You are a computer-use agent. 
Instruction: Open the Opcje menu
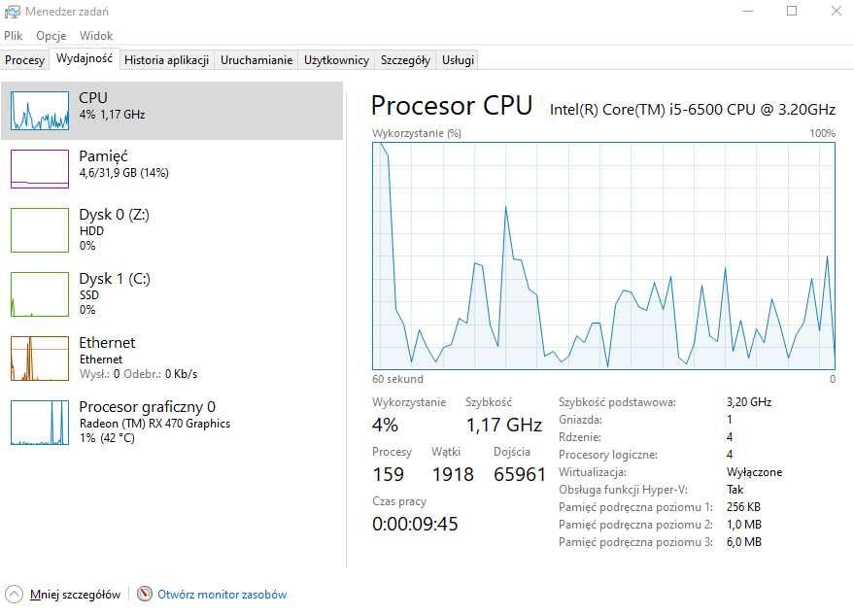point(51,36)
